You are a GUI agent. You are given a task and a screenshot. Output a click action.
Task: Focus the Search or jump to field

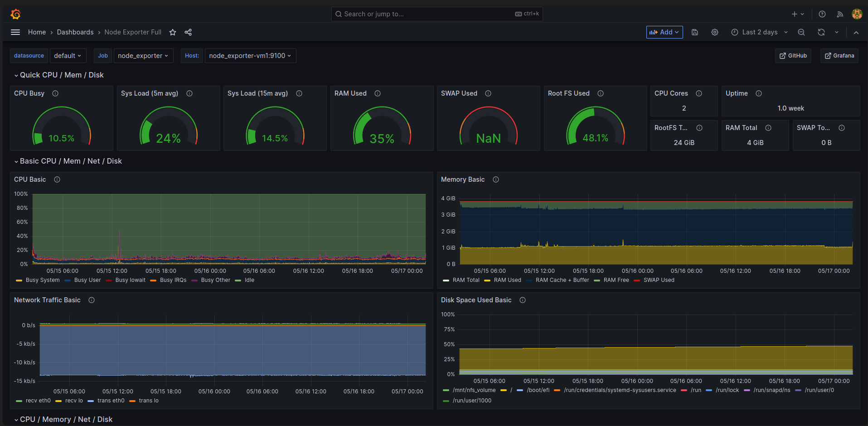click(x=437, y=14)
